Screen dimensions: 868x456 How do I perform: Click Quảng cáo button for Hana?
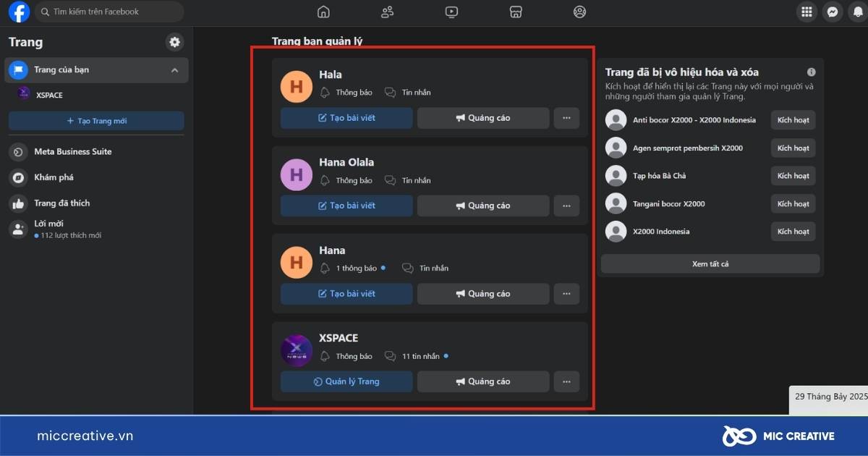[483, 294]
